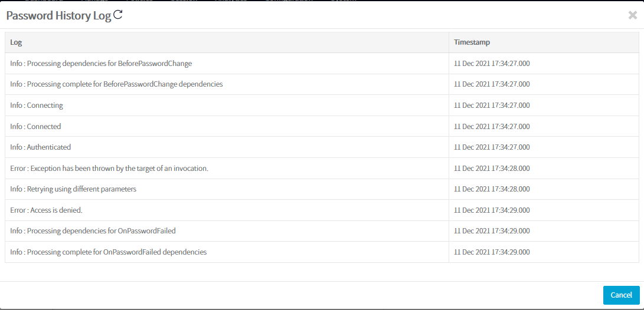Select the 'Info : Authenticated' log entry

(40, 147)
